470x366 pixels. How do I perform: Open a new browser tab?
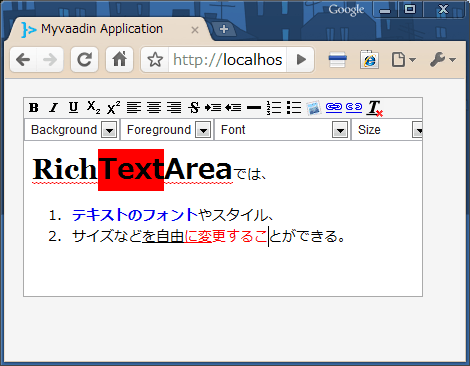point(224,29)
